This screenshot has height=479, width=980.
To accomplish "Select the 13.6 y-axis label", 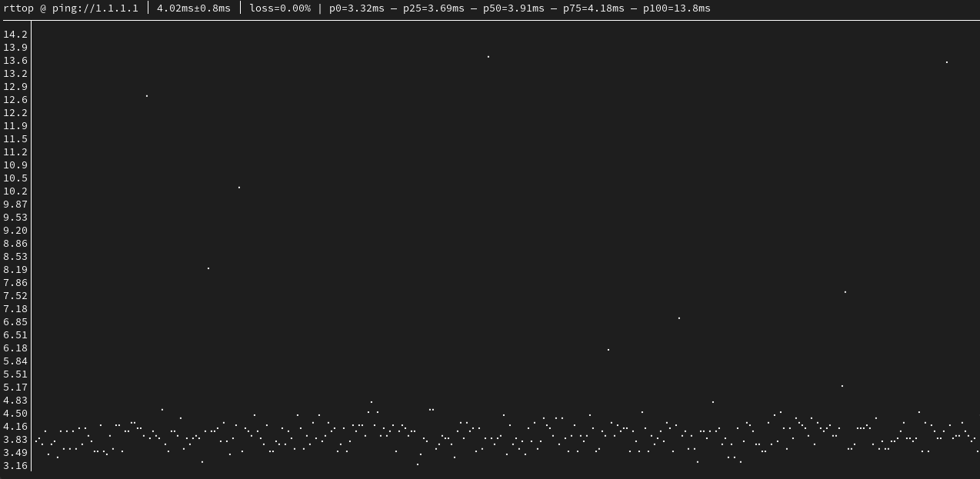I will (15, 61).
